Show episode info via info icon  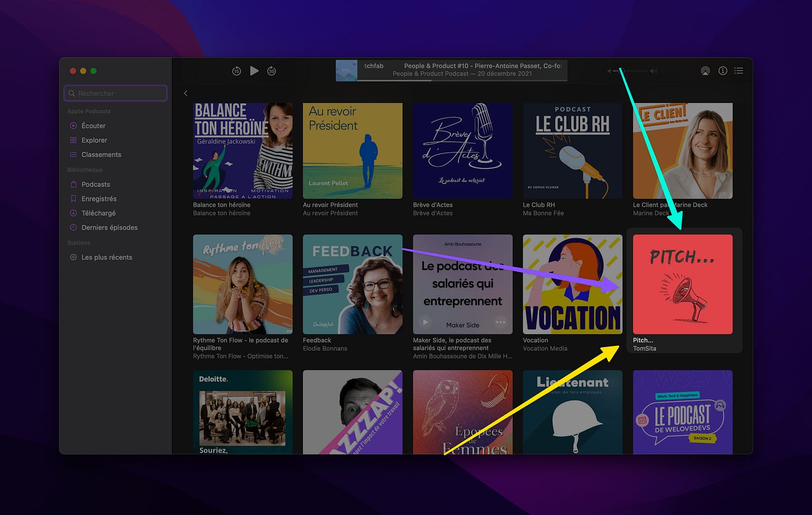pos(723,71)
